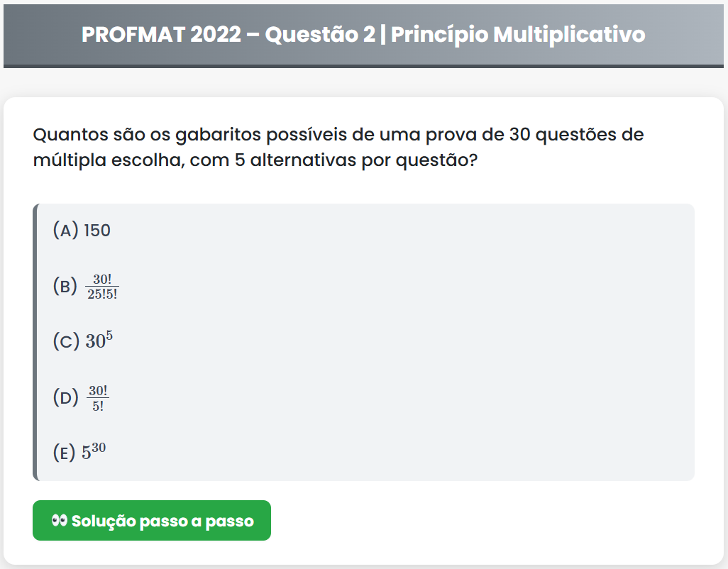Screen dimensions: 728x569
Task: Select the "(A)" alternative label
Action: (x=66, y=230)
